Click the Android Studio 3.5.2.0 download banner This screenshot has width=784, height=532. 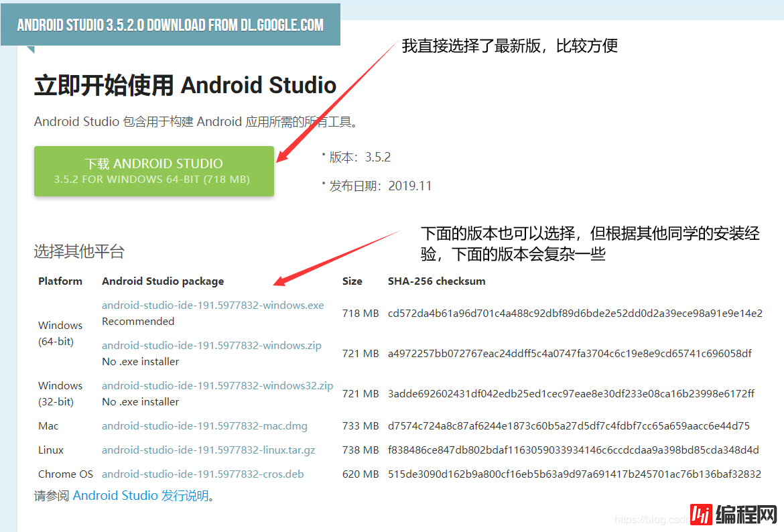pos(170,25)
